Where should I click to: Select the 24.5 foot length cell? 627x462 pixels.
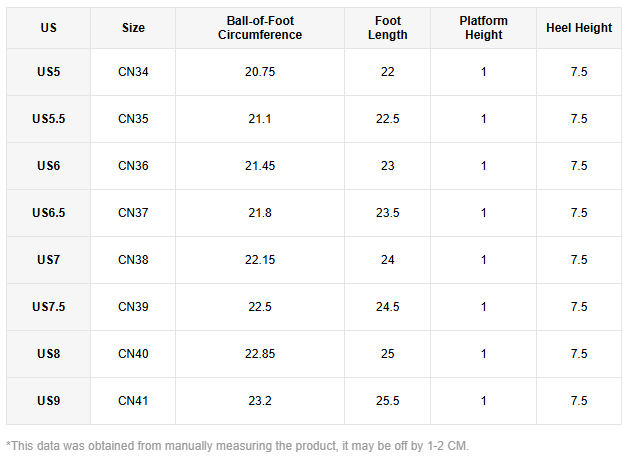pyautogui.click(x=387, y=307)
